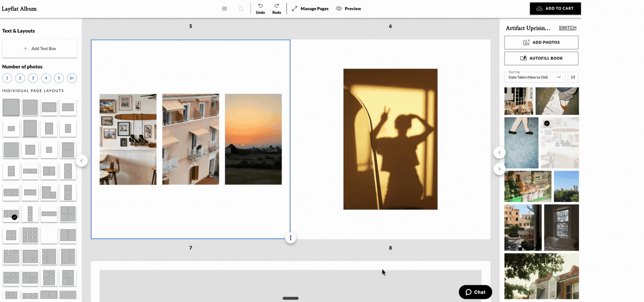Viewport: 644px width, 302px height.
Task: Click the ADD TO CART button
Action: tap(555, 8)
